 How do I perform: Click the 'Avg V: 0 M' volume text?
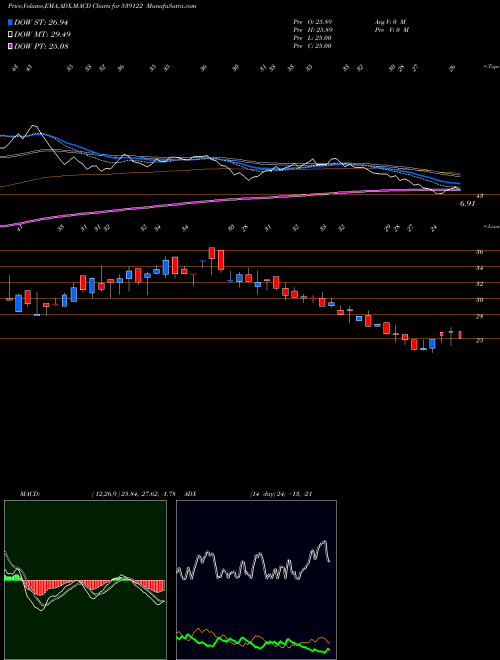(x=390, y=21)
